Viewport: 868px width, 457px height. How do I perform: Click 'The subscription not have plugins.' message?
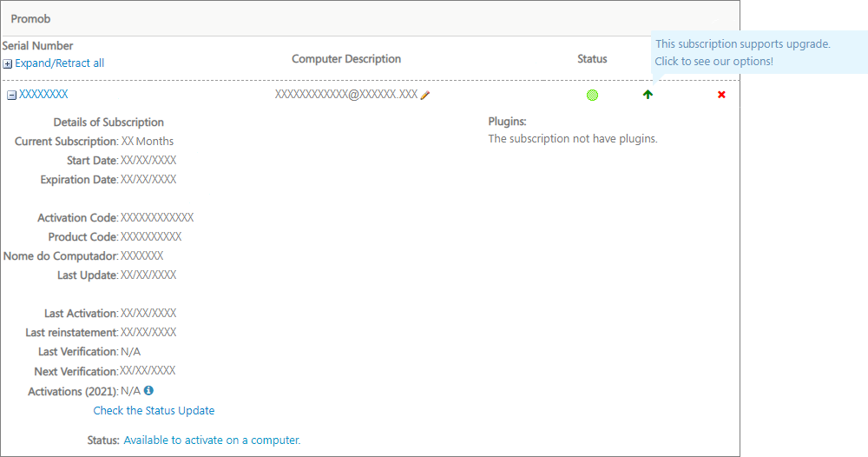point(573,139)
